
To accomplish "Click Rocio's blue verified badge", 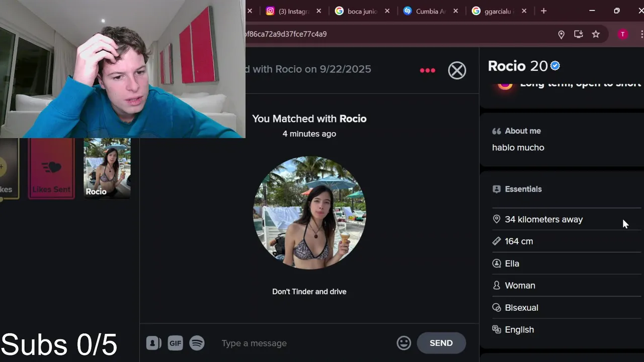I will pyautogui.click(x=555, y=66).
